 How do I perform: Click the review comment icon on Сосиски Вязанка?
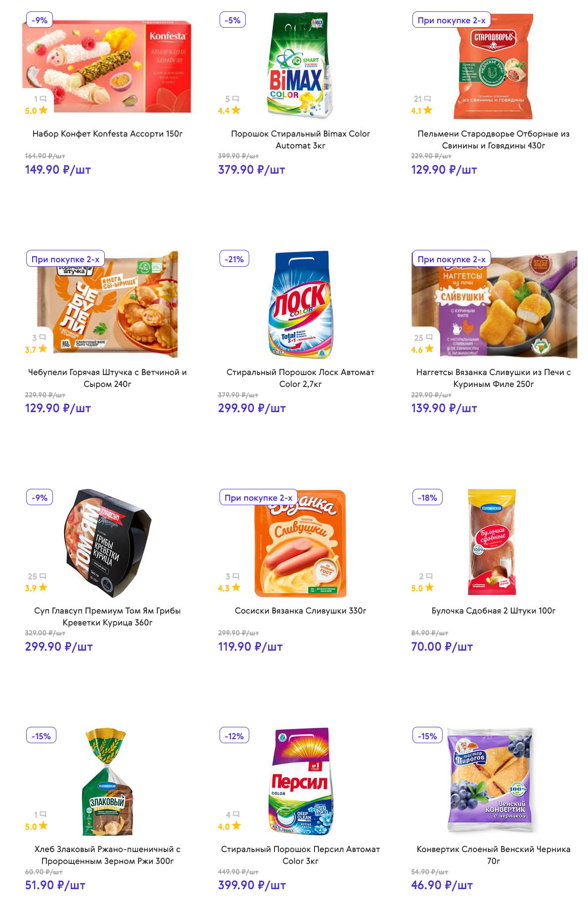pyautogui.click(x=236, y=576)
